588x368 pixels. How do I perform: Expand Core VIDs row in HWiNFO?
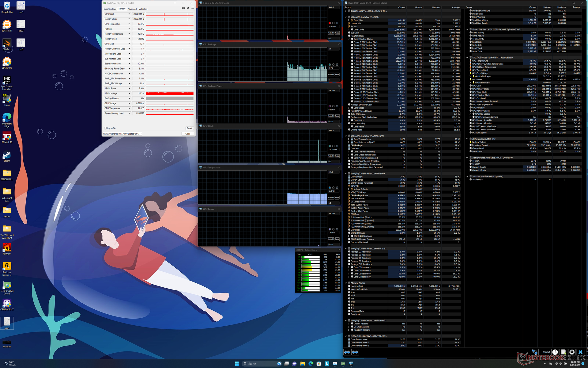point(349,20)
